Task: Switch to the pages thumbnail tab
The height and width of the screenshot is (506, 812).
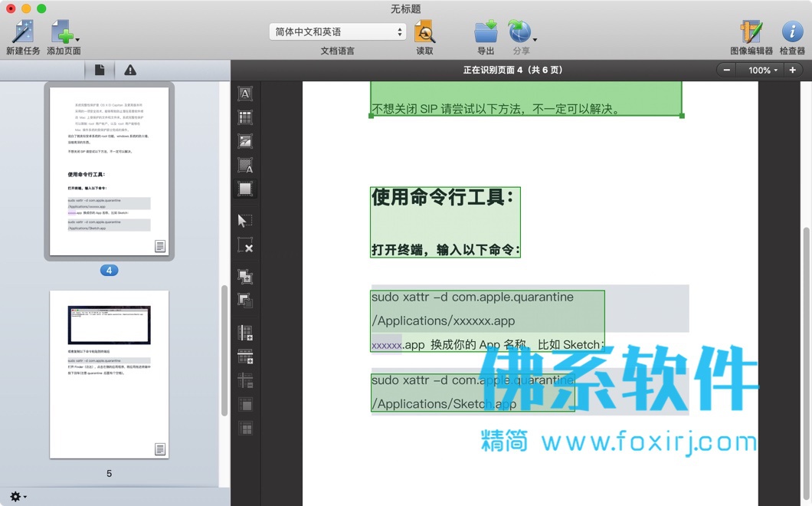Action: (100, 70)
